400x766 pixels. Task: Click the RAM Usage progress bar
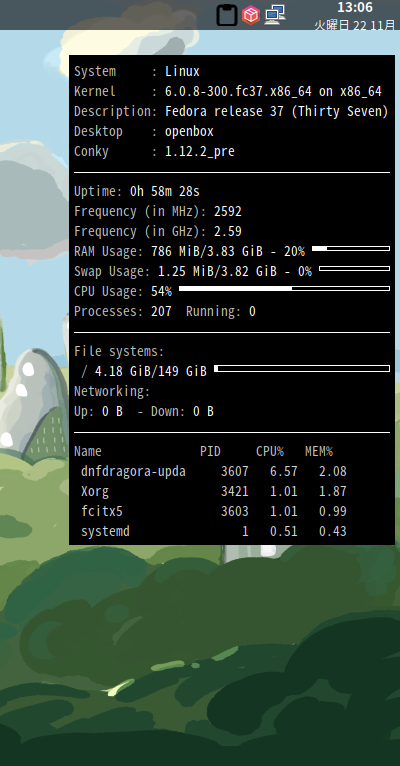click(x=351, y=249)
